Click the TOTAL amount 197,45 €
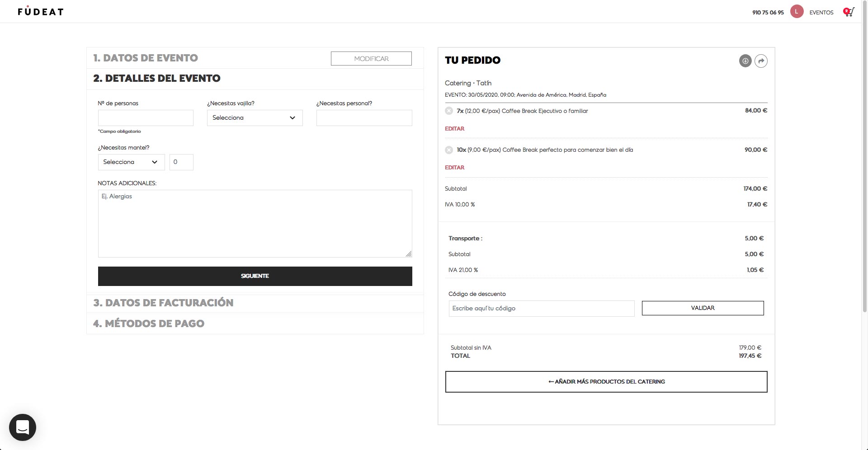The height and width of the screenshot is (450, 868). (750, 356)
